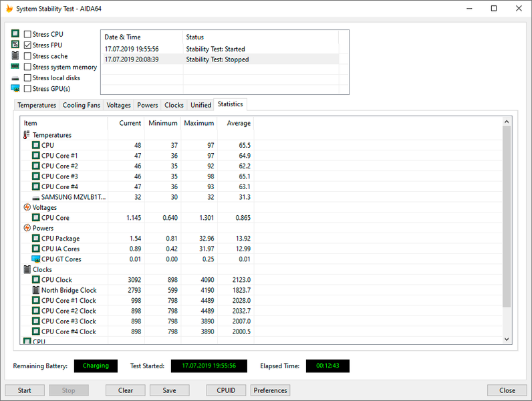
Task: Click the Elapsed Time value 00:12:43
Action: click(327, 366)
